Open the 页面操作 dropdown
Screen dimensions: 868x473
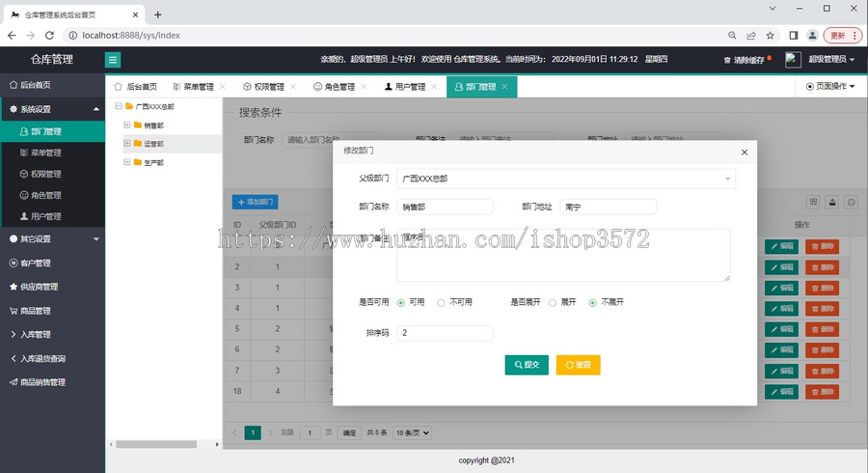[x=830, y=87]
